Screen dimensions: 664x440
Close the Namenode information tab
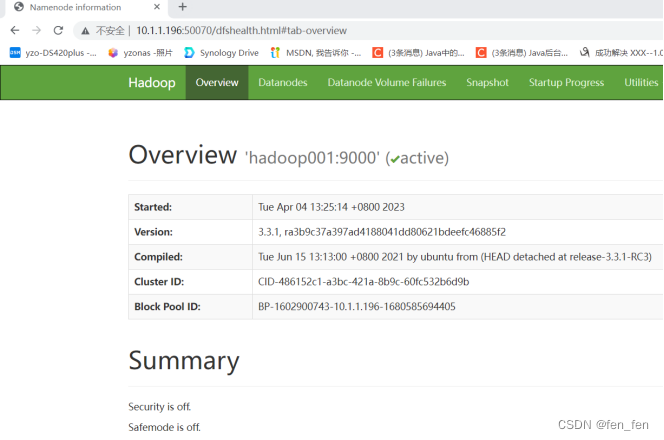point(157,7)
